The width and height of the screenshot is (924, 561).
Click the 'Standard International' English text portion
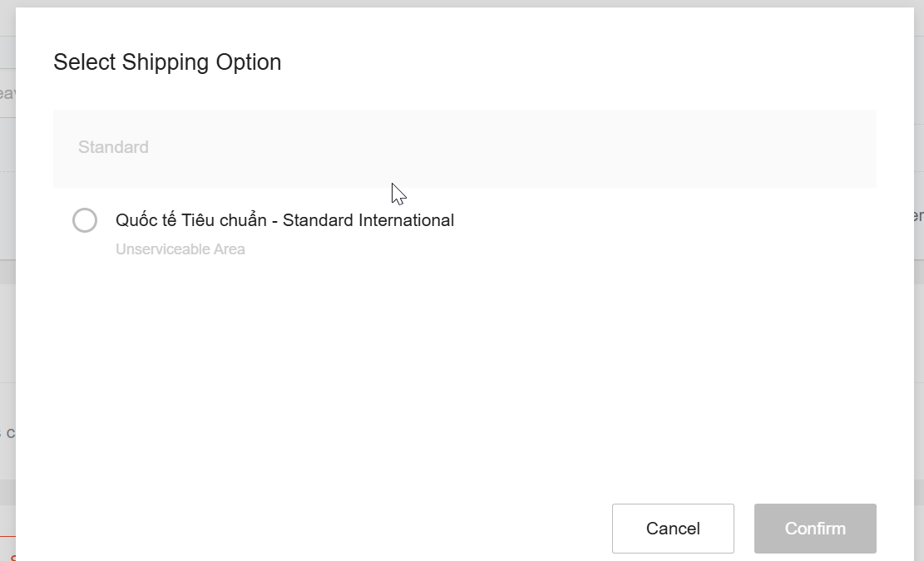point(368,220)
